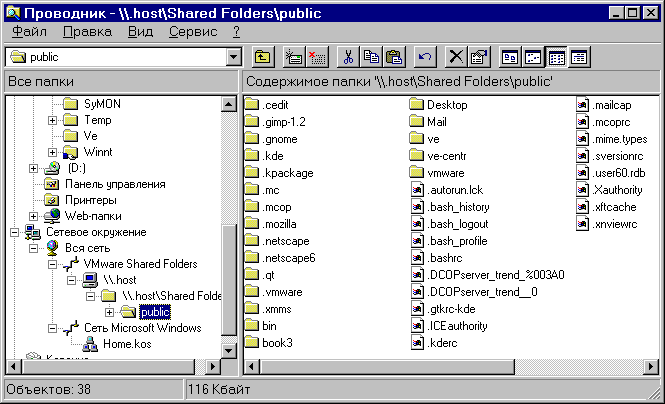This screenshot has height=404, width=665.
Task: Select the .mailcap file icon
Action: point(583,104)
